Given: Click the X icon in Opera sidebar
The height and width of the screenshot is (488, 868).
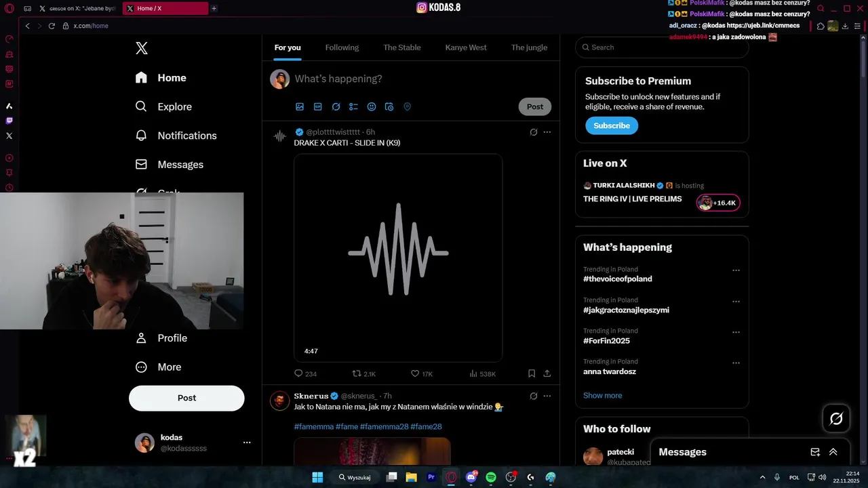Looking at the screenshot, I should (x=9, y=136).
